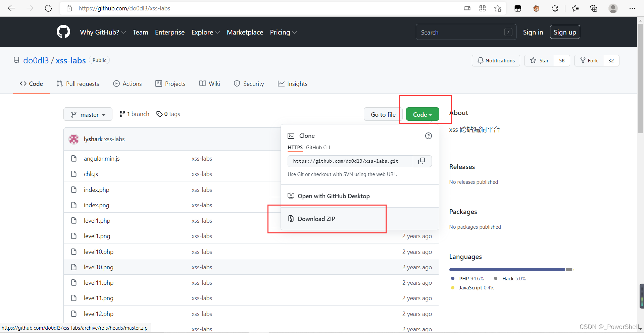
Task: Click the Hack 5.0% language entry
Action: [x=510, y=279]
